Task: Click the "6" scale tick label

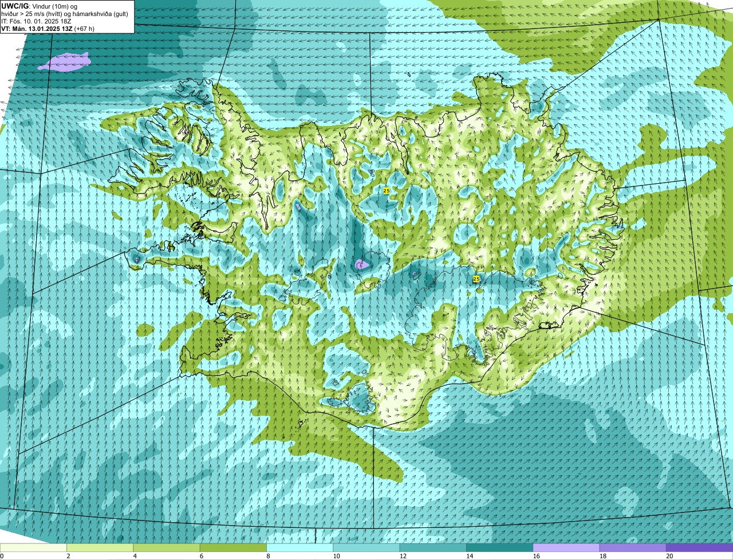Action: 202,556
